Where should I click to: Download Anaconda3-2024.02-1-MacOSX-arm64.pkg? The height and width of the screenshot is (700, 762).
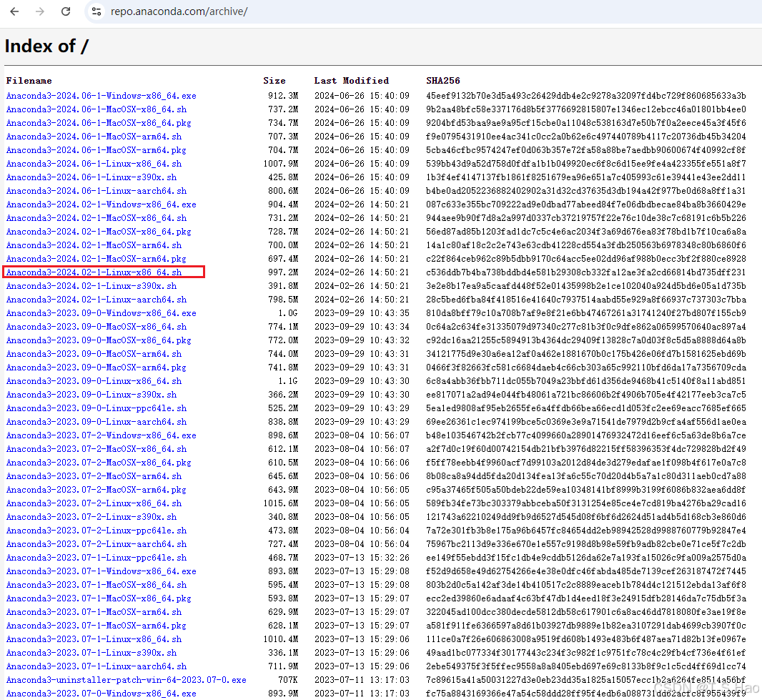pos(97,259)
